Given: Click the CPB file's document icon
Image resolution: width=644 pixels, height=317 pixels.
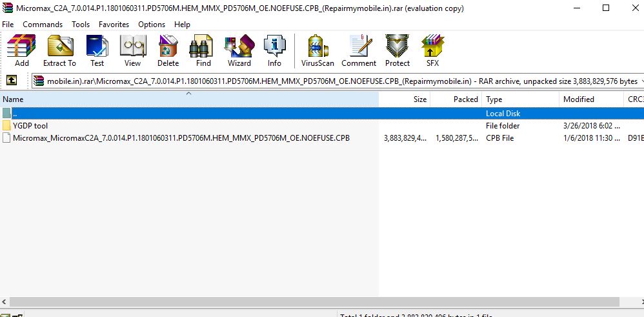Looking at the screenshot, I should coord(6,138).
